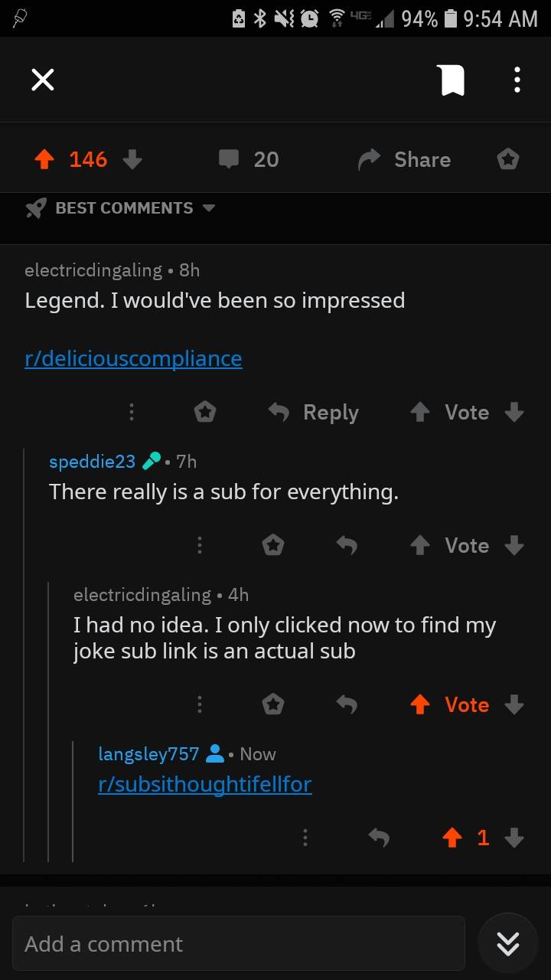Tap the double-chevron jump button
Viewport: 551px width, 980px height.
507,943
